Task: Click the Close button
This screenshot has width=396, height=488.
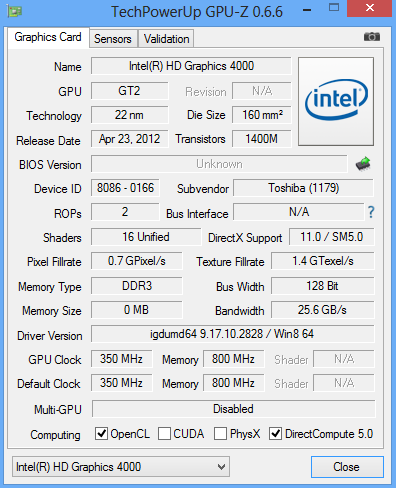Action: click(347, 467)
